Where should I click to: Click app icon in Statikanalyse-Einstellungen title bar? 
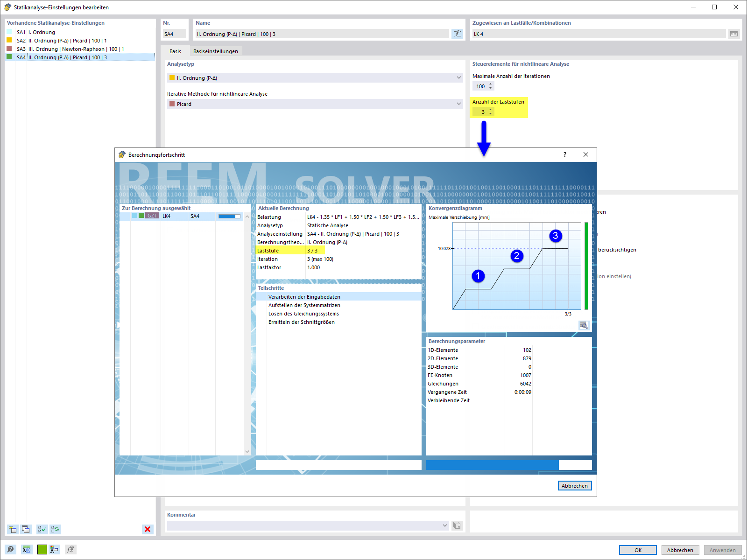click(8, 7)
